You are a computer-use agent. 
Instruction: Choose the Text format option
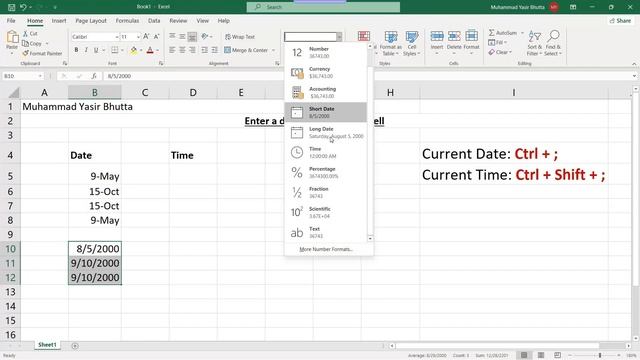click(325, 232)
